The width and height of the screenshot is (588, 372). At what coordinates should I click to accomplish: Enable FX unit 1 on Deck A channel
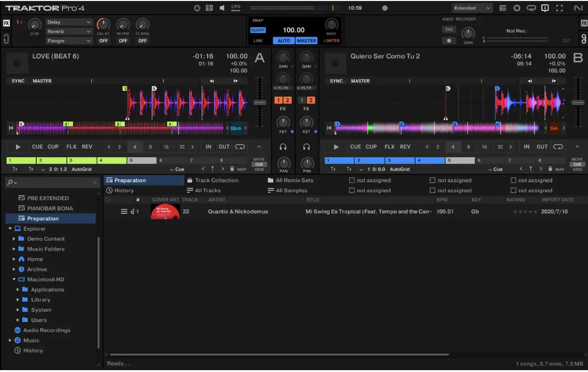[x=278, y=100]
